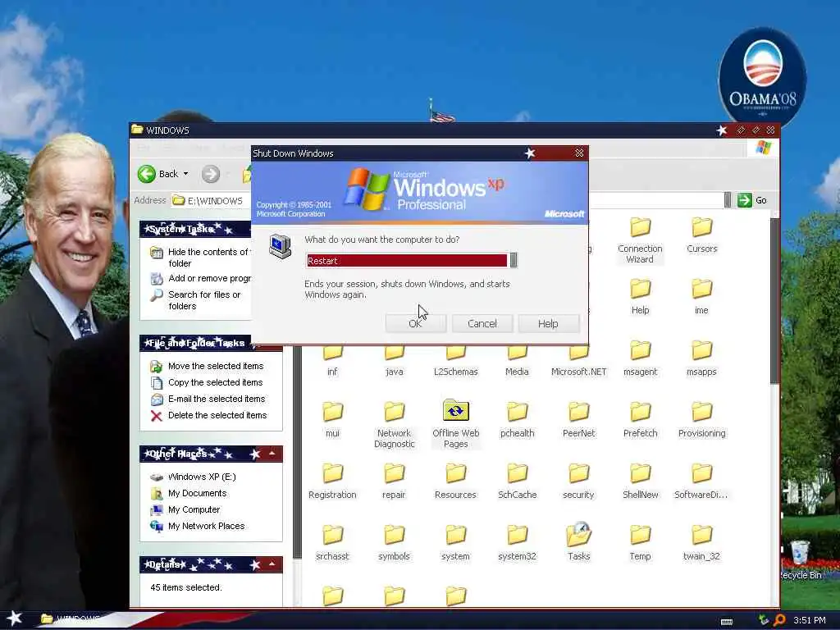Collapse the Other Places panel
This screenshot has width=840, height=630.
(272, 454)
